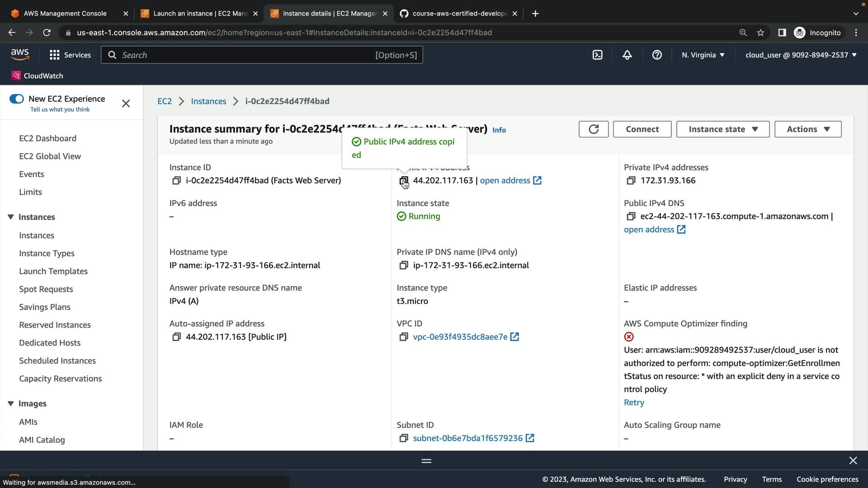Select Launch Templates in sidebar
This screenshot has width=868, height=488.
coord(53,272)
